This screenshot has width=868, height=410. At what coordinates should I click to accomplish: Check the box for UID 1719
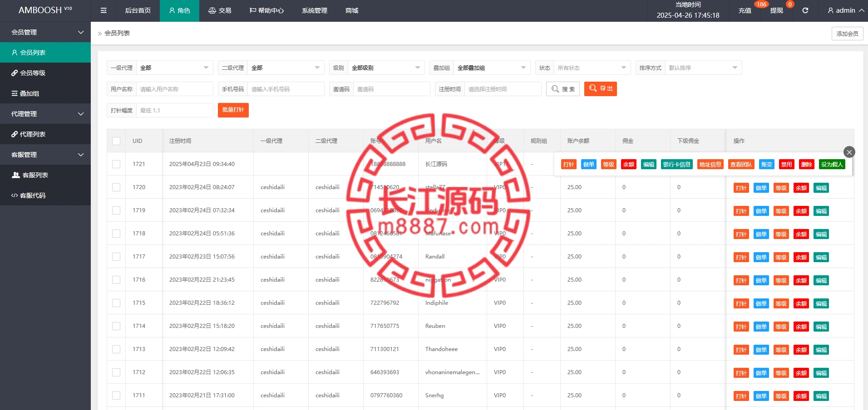[116, 210]
